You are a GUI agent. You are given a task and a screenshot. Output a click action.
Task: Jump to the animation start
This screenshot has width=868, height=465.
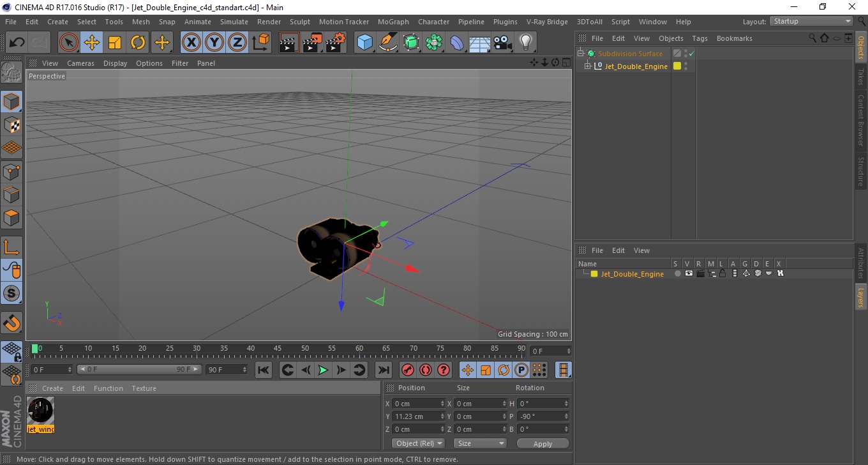264,370
